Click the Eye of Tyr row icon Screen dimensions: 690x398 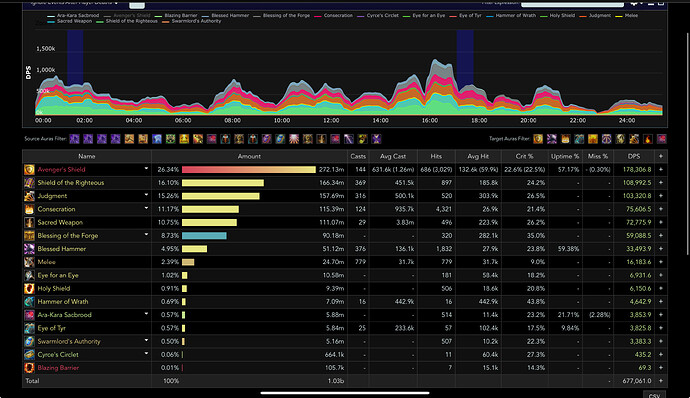click(29, 328)
